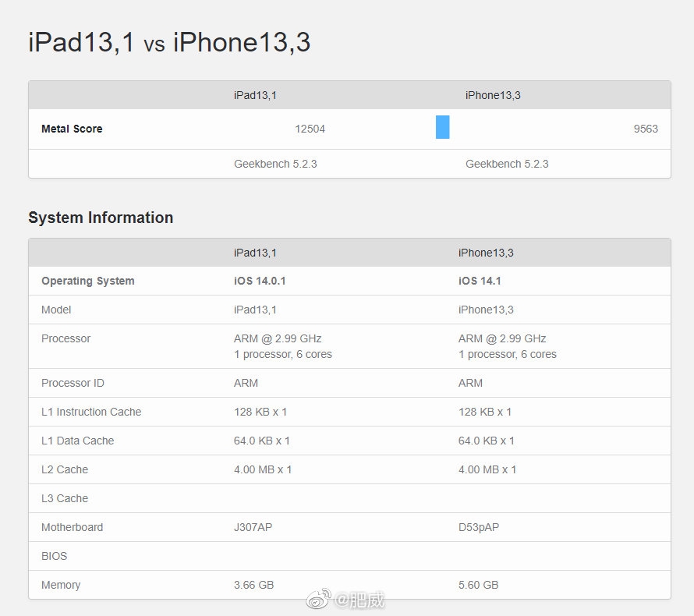694x616 pixels.
Task: Select the "L2 Cache" row label
Action: click(65, 469)
